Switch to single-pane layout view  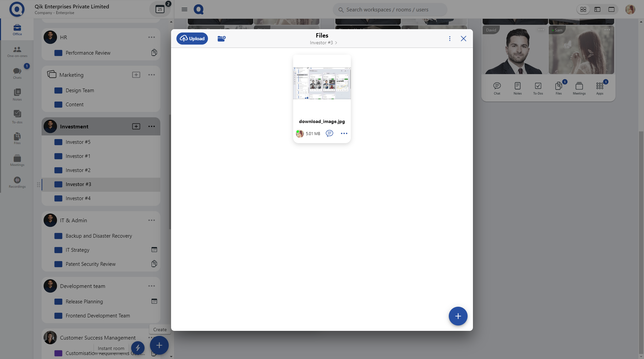611,9
